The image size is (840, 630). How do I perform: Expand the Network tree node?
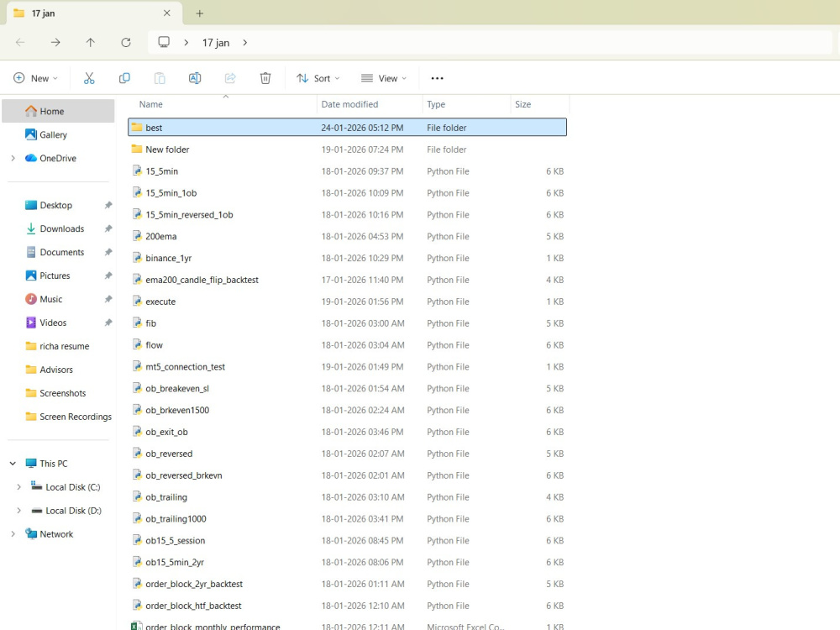pos(13,534)
